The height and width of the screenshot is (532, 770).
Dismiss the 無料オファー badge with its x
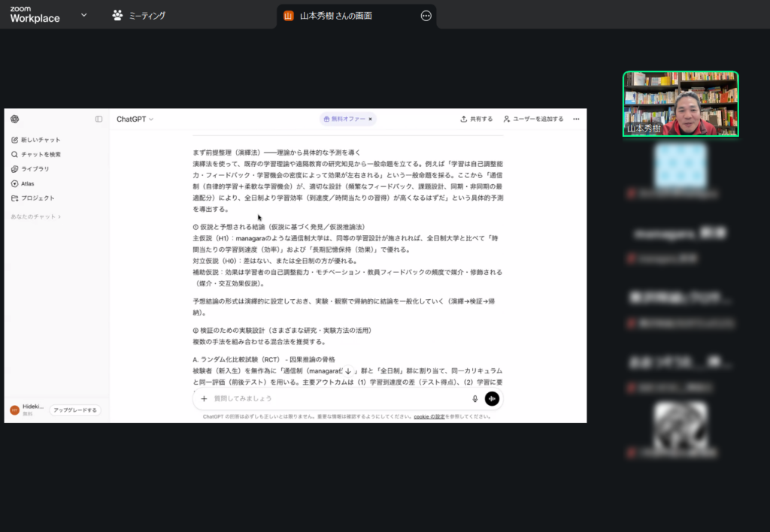pos(370,119)
